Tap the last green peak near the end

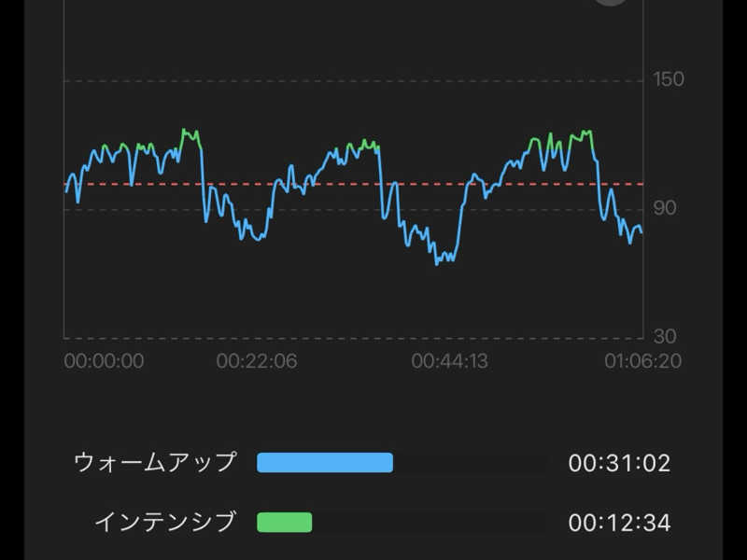[x=585, y=134]
